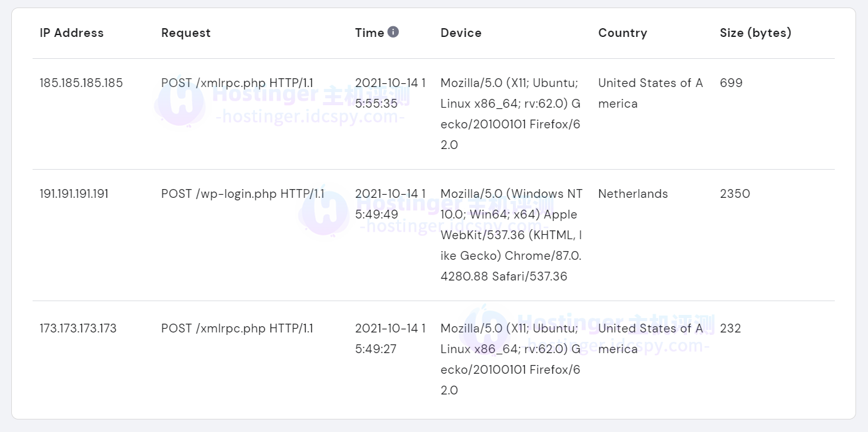868x432 pixels.
Task: Select IP address 185.185.185.185
Action: 81,83
